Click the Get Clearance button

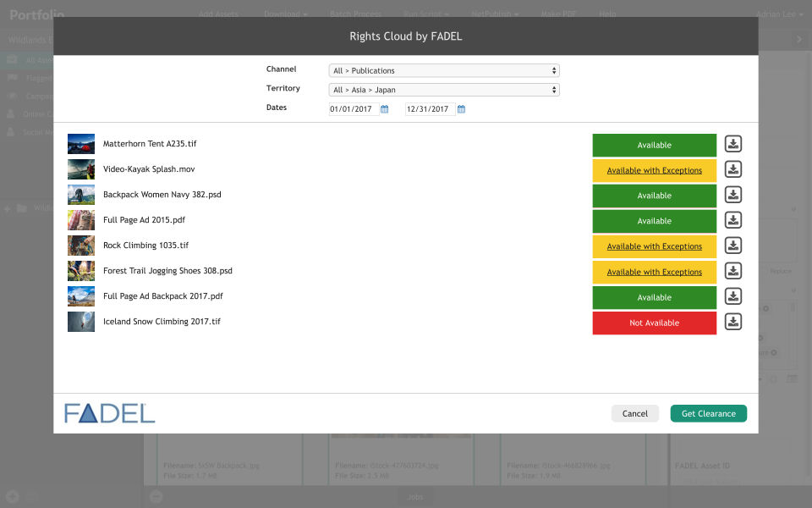709,414
